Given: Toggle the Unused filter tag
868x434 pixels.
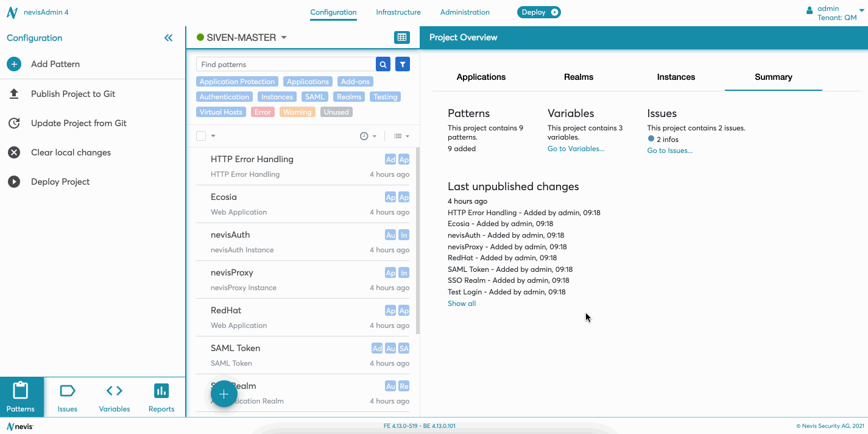Looking at the screenshot, I should (x=336, y=112).
